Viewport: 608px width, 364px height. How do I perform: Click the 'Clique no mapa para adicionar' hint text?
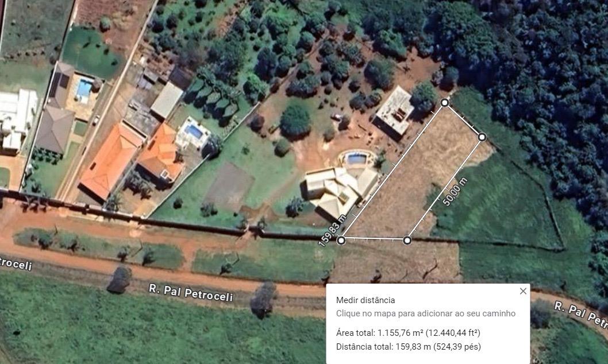(426, 313)
